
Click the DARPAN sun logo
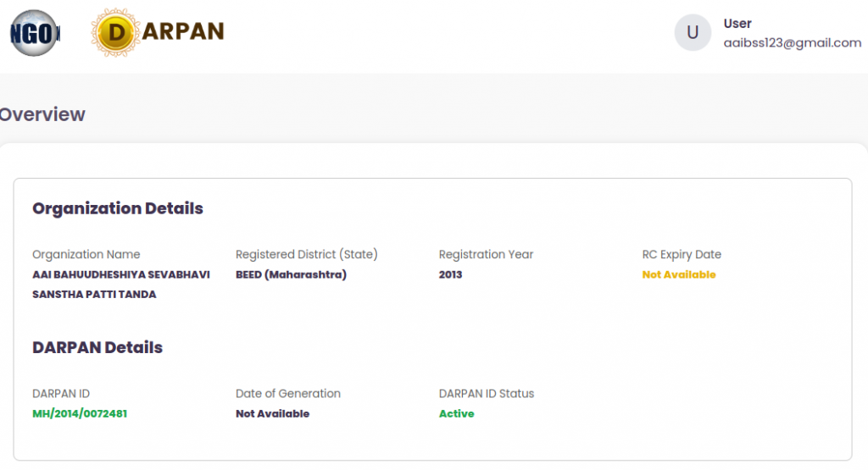pos(117,33)
